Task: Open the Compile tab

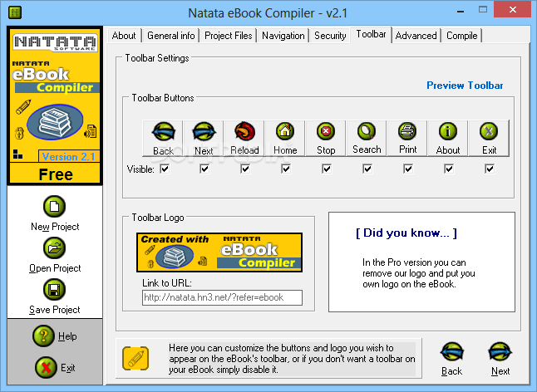Action: [461, 36]
